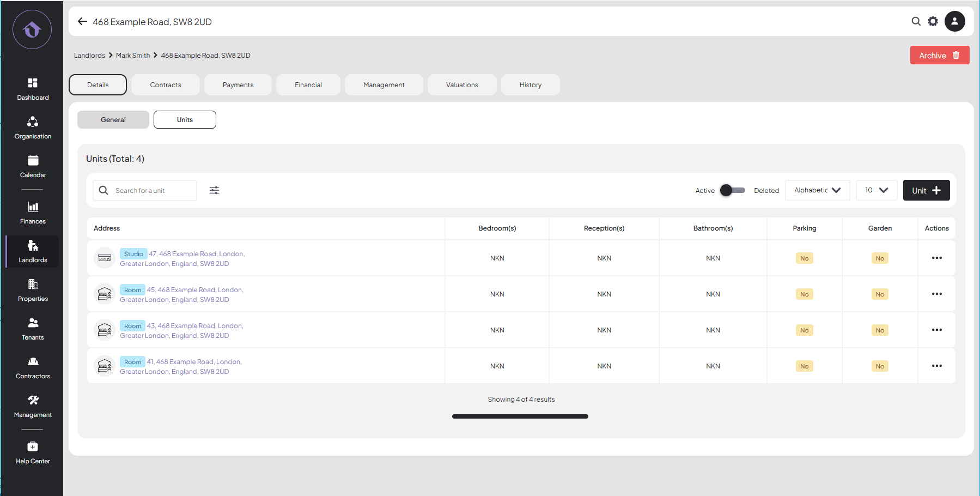Switch to the Contracts tab
The image size is (980, 496).
tap(166, 85)
